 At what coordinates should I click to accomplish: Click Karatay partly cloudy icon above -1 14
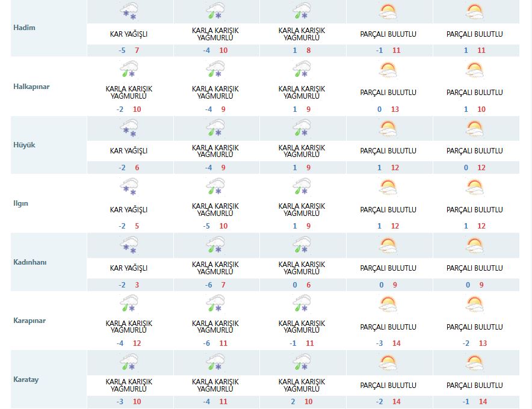(x=475, y=362)
